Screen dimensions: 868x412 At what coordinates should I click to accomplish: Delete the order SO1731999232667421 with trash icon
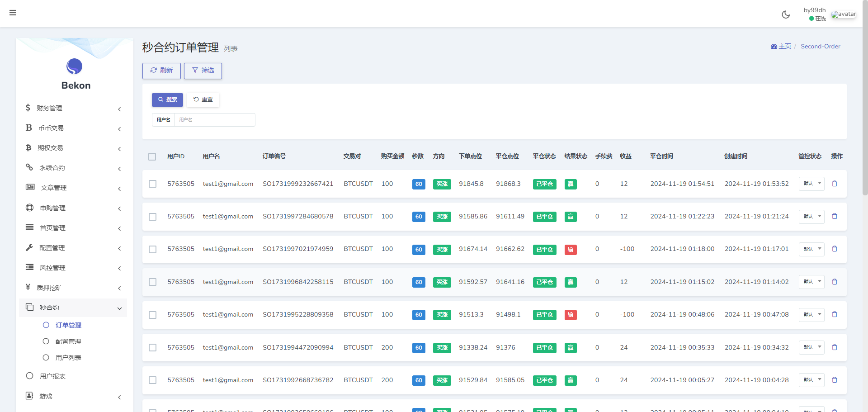pyautogui.click(x=835, y=184)
